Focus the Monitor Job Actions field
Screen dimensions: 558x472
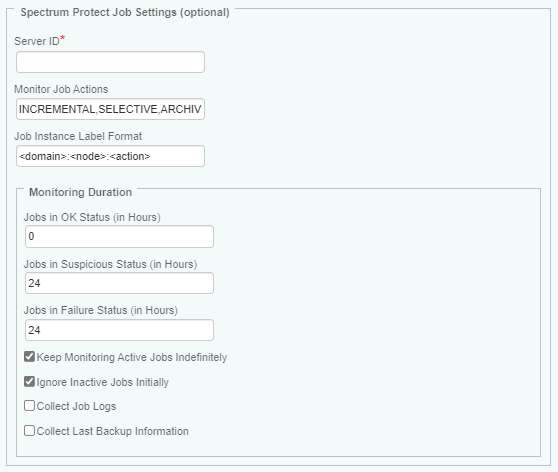point(110,109)
